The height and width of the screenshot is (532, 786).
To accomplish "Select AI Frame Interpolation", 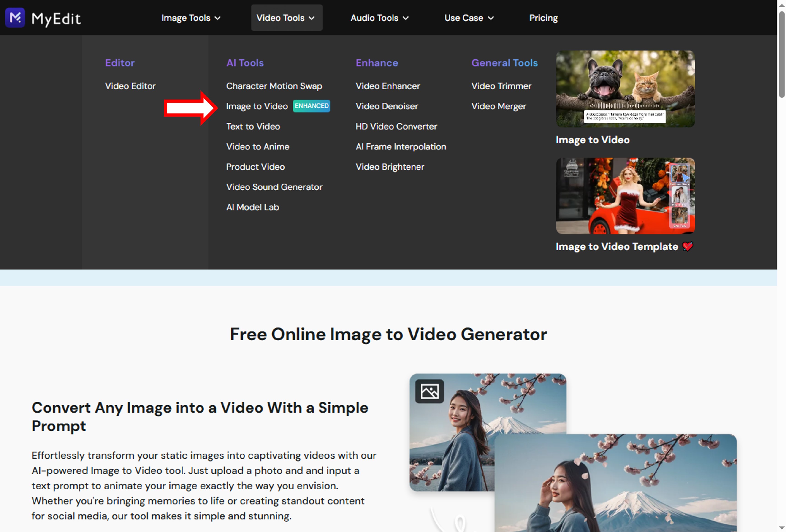I will click(401, 147).
